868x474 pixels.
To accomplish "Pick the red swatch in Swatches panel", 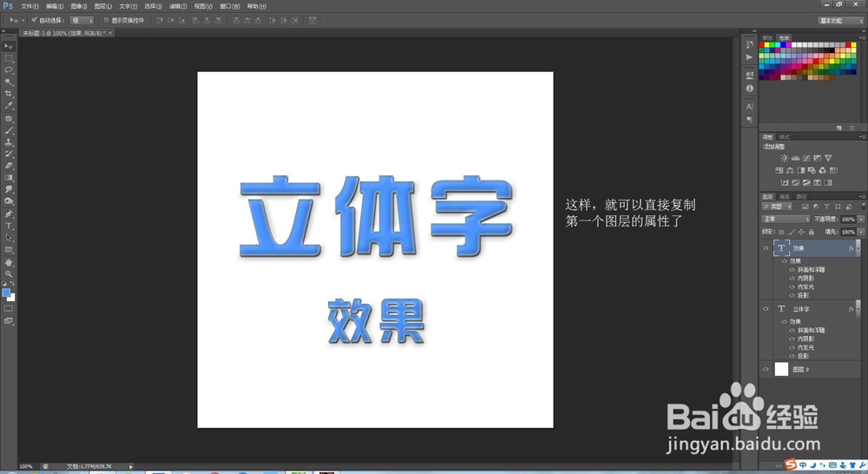I will 762,45.
